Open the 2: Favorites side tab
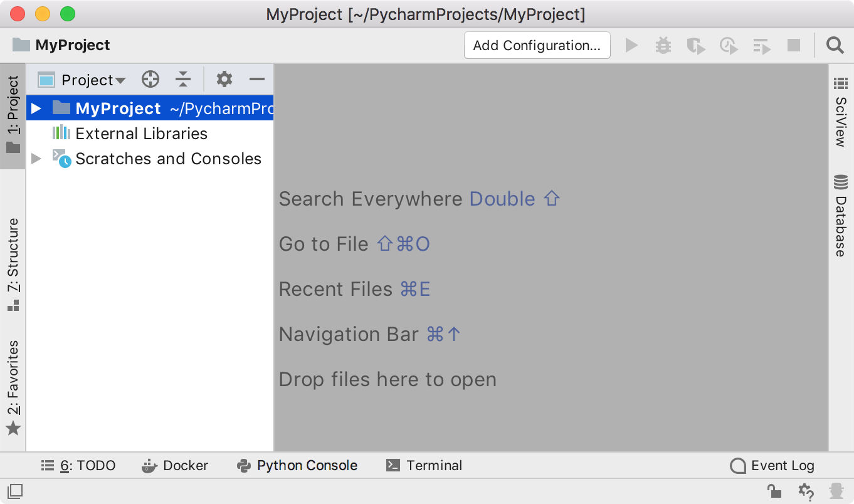 (x=13, y=388)
